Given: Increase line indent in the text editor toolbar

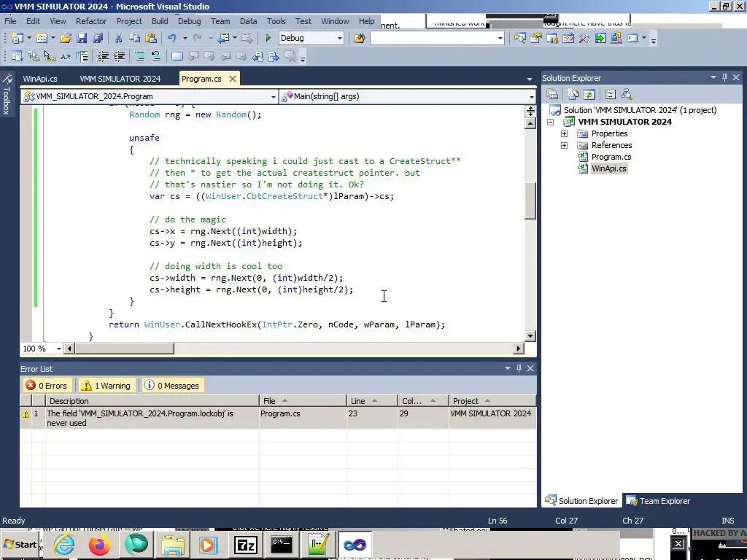Looking at the screenshot, I should pos(119,57).
